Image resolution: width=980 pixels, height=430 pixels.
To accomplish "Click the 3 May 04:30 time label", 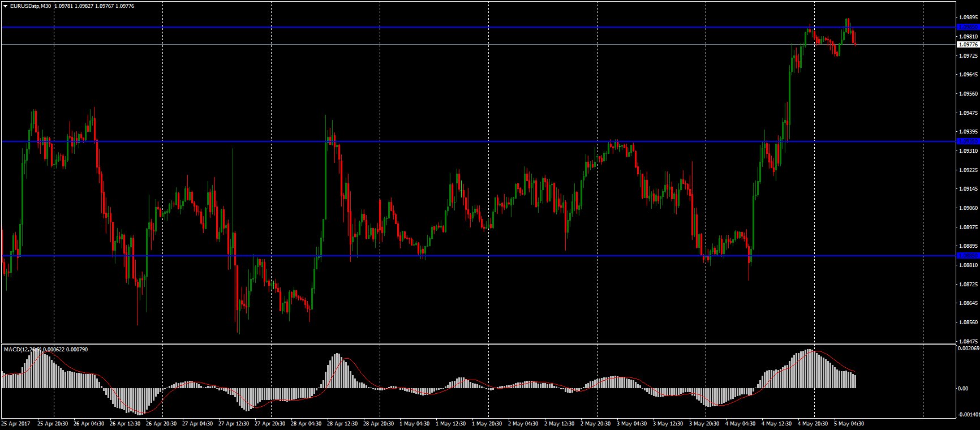I will [631, 423].
